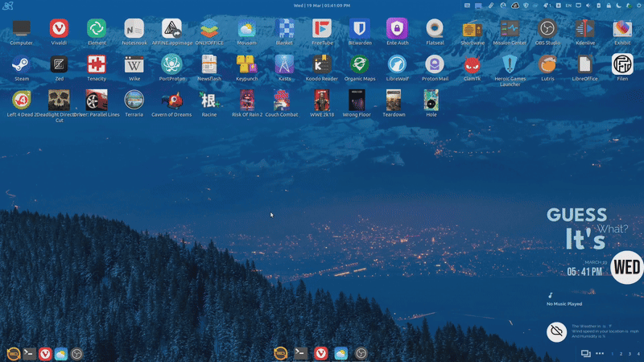Open the Kdenlive video editor icon

coord(584,29)
